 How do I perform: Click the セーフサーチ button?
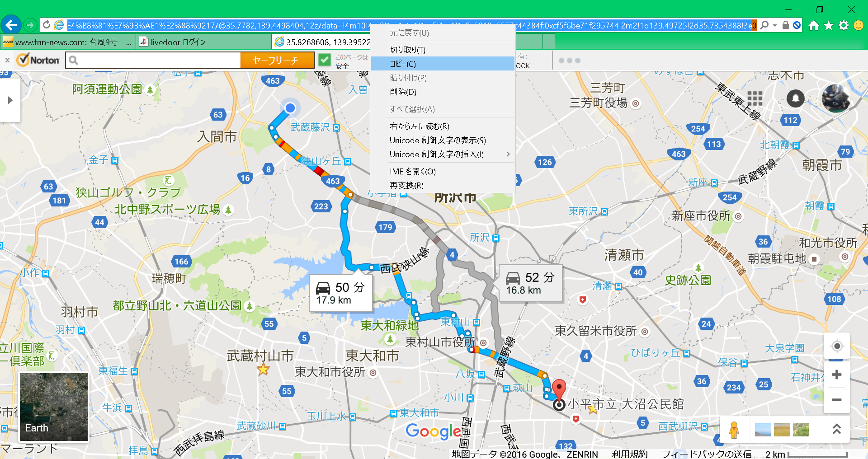point(277,60)
